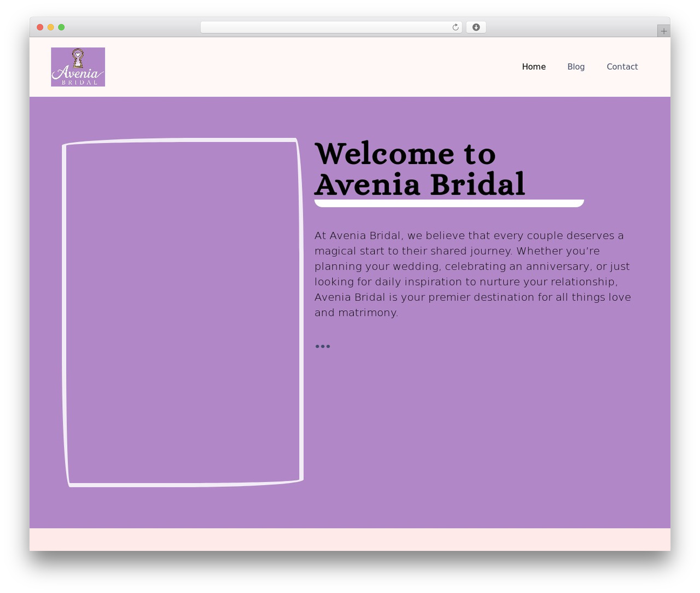Focus the browser address bar
Image resolution: width=700 pixels, height=593 pixels.
[331, 27]
